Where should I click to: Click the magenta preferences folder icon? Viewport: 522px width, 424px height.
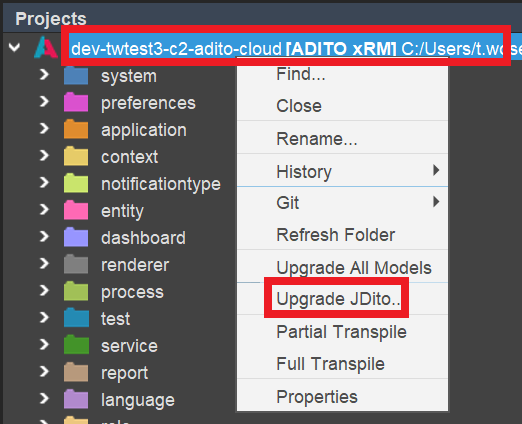(x=76, y=102)
